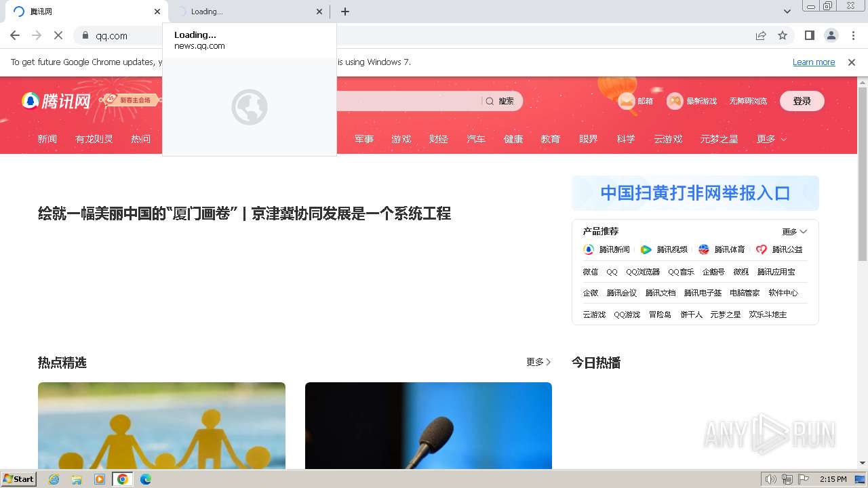Viewport: 868px width, 488px height.
Task: Click the 腾讯应用宝 link
Action: click(x=776, y=272)
